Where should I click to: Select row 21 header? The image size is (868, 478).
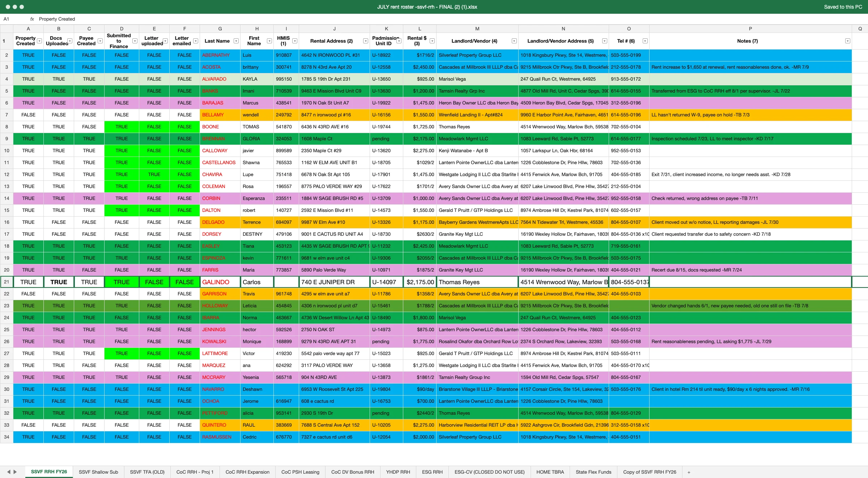click(7, 282)
